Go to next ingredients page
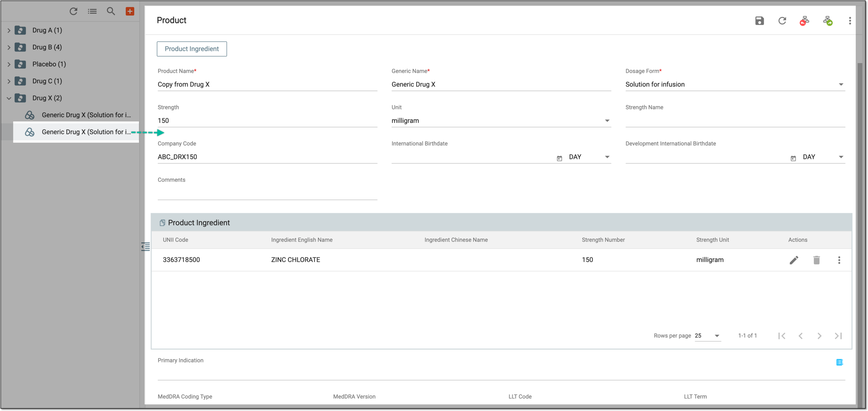The height and width of the screenshot is (411, 868). (x=819, y=336)
